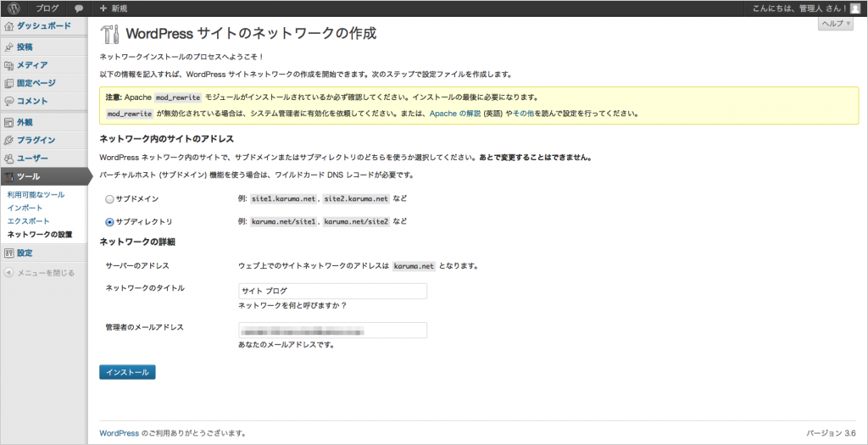The width and height of the screenshot is (868, 445).
Task: Click the 投稿 pushpin icon
Action: click(x=8, y=47)
